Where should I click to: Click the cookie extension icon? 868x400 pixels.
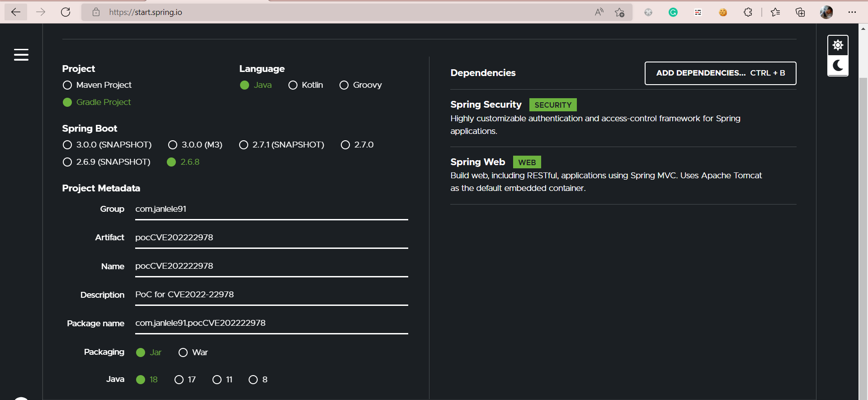tap(723, 12)
